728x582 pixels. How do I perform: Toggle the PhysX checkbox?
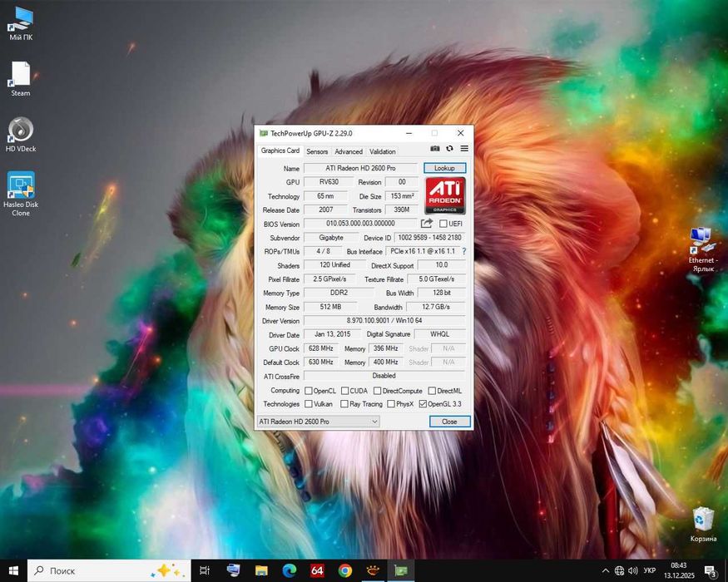(x=391, y=404)
